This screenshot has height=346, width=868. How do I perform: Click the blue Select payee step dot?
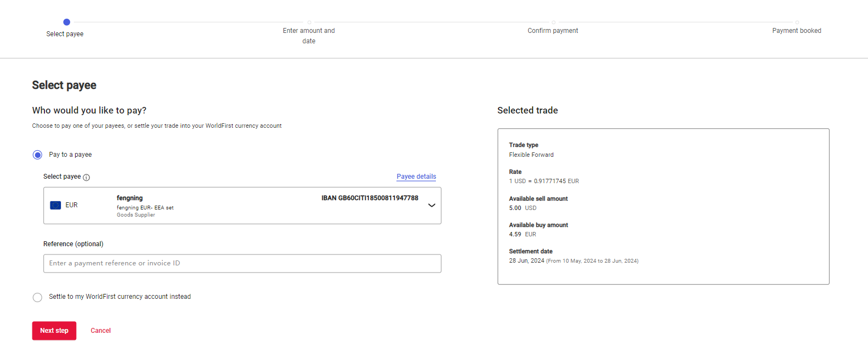[66, 22]
